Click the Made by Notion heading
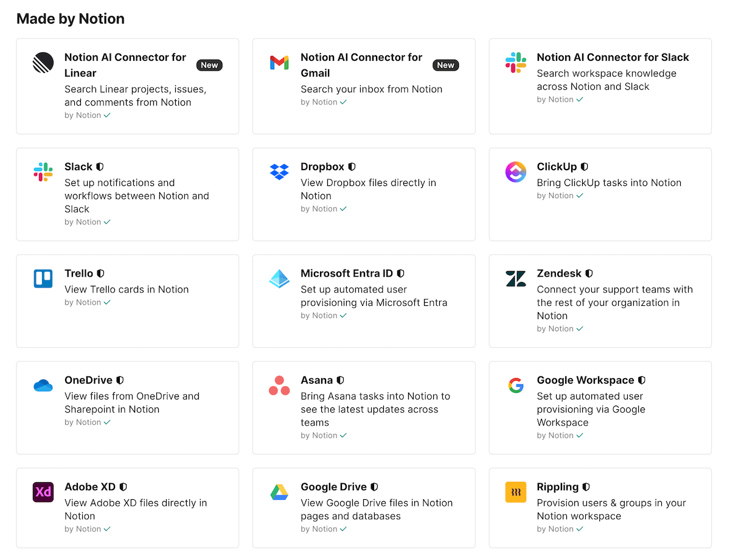 70,18
